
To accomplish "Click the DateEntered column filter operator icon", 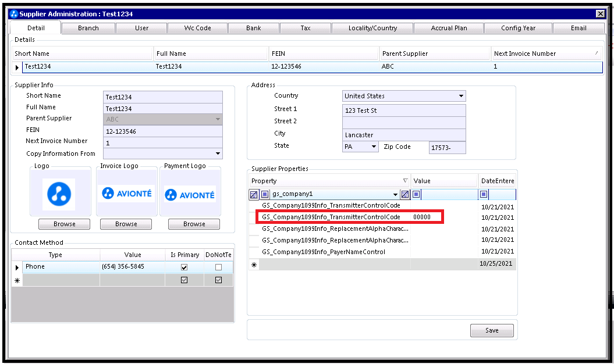I will [484, 194].
